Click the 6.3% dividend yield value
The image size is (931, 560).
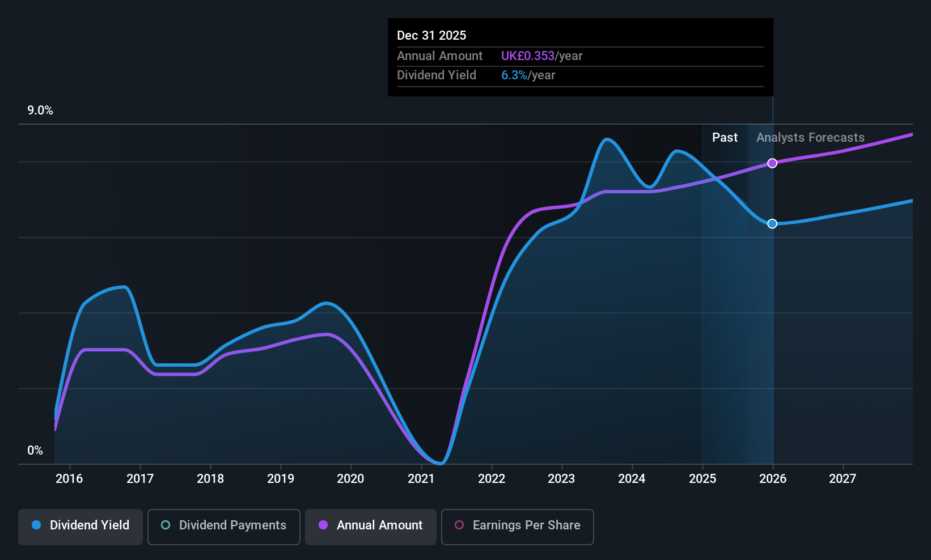514,75
